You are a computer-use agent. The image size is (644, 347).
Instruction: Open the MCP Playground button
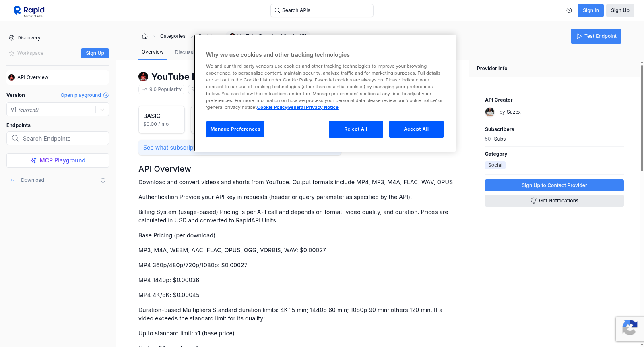58,160
